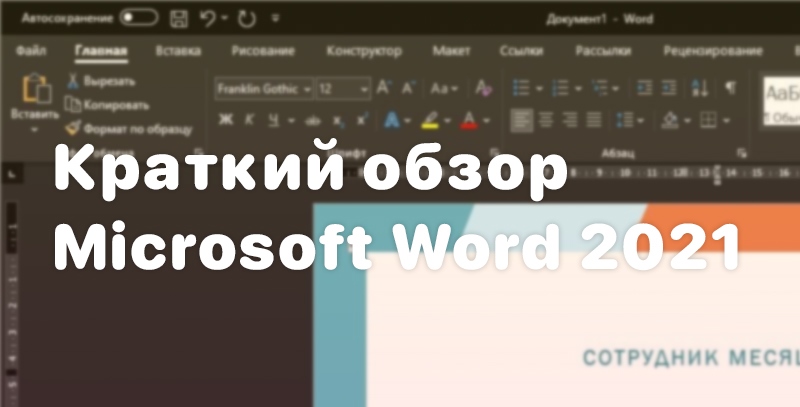Select align right paragraph icon
Image resolution: width=800 pixels, height=407 pixels.
pyautogui.click(x=569, y=120)
